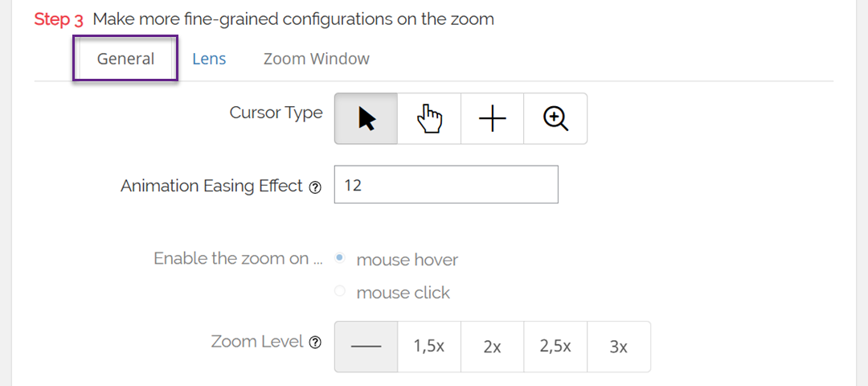Choose the 2x zoom level
Image resolution: width=868 pixels, height=386 pixels.
(492, 347)
